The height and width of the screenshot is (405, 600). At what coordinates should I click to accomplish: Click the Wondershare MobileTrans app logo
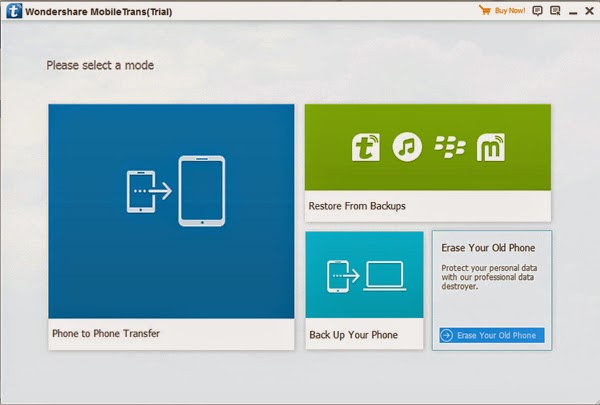(14, 11)
